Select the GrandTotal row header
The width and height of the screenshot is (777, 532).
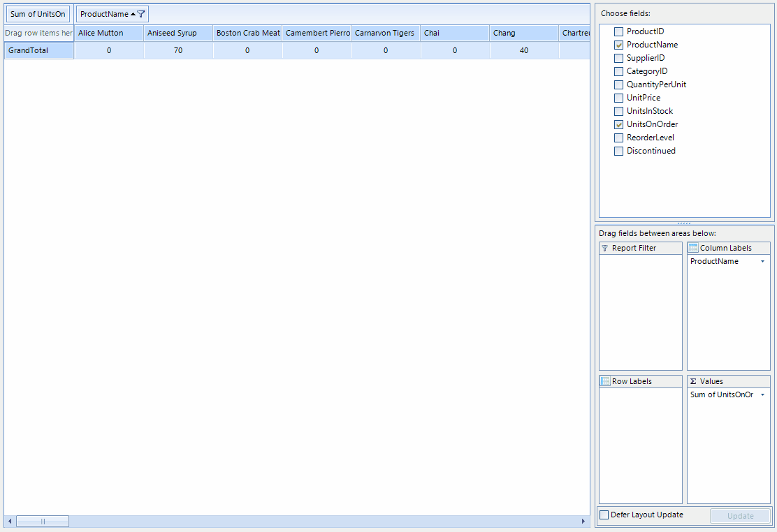coord(39,50)
